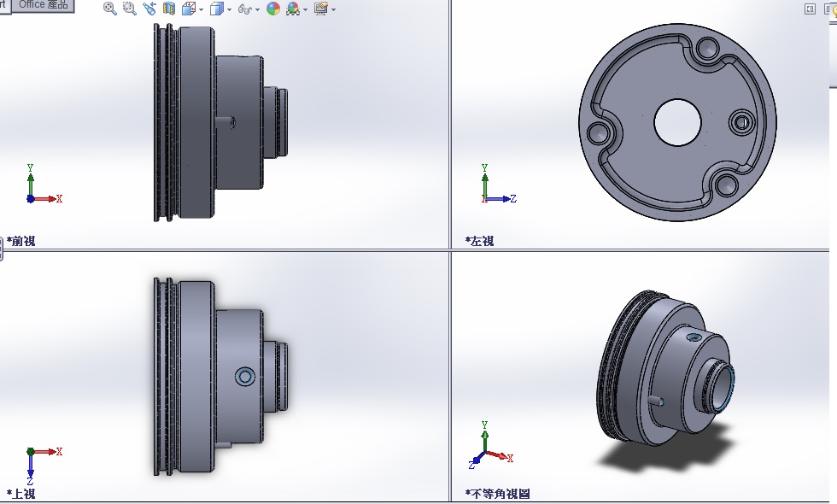Expand the View Orientation dropdown arrow
This screenshot has height=504, width=837.
(201, 10)
